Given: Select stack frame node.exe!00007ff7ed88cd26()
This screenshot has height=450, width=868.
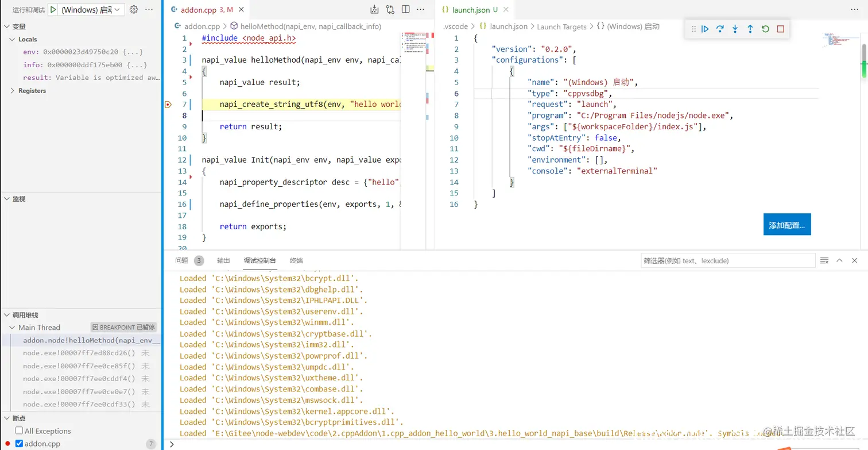Looking at the screenshot, I should [81, 353].
